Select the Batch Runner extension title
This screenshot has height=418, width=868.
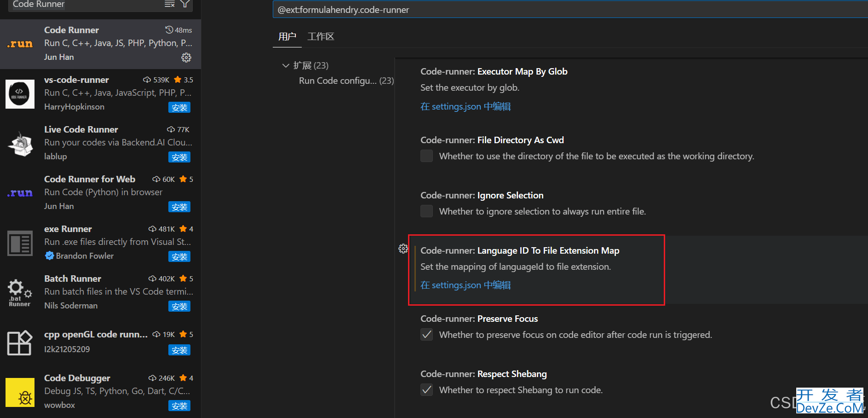pos(73,279)
